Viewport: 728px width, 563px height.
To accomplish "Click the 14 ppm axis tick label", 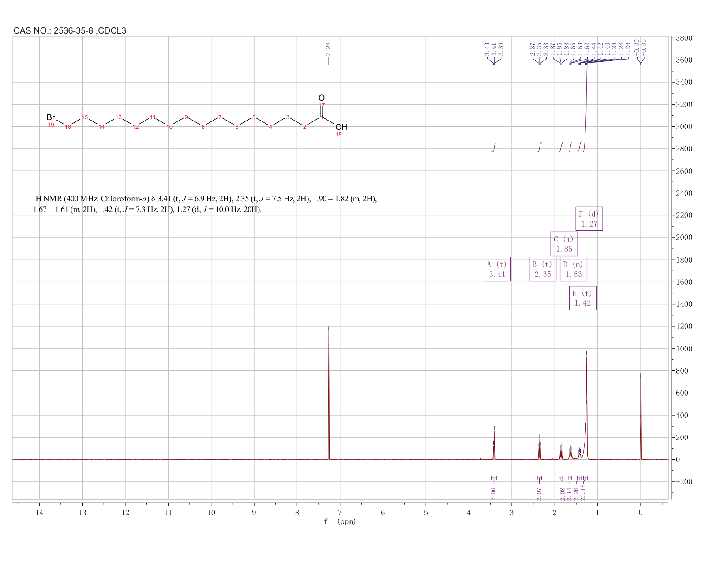I will coord(39,513).
